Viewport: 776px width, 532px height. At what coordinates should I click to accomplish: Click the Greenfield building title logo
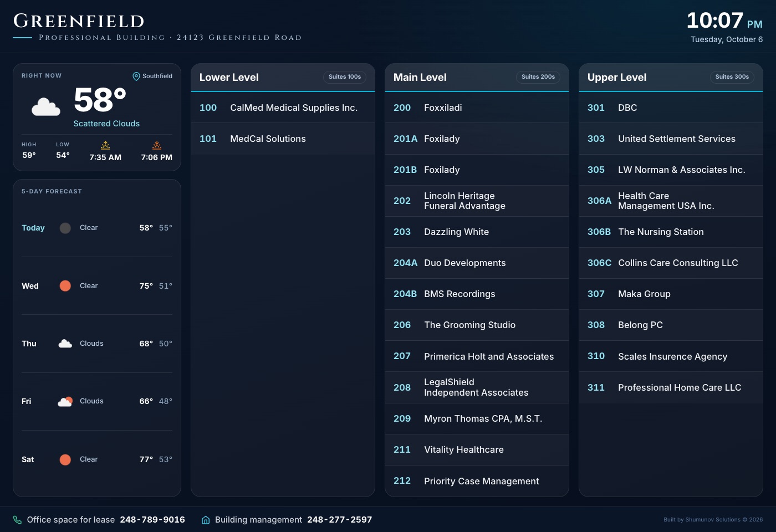79,21
